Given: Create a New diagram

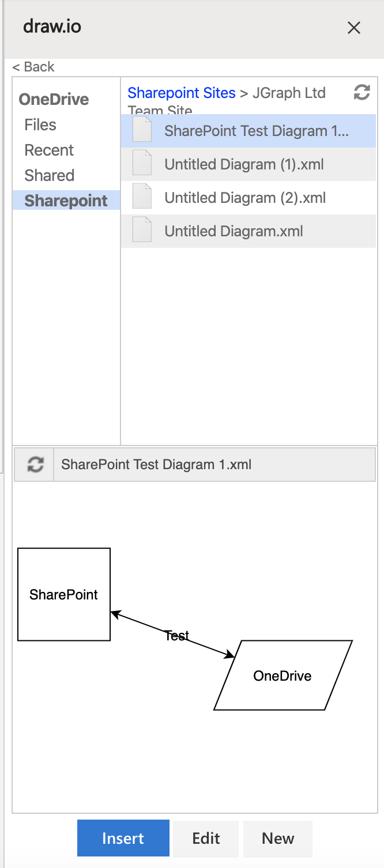Looking at the screenshot, I should [x=277, y=839].
